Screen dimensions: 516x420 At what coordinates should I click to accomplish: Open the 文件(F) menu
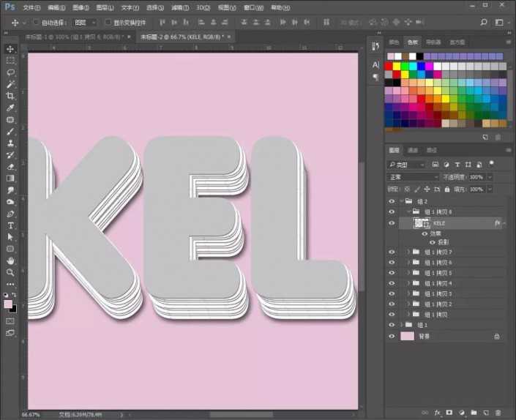click(31, 7)
